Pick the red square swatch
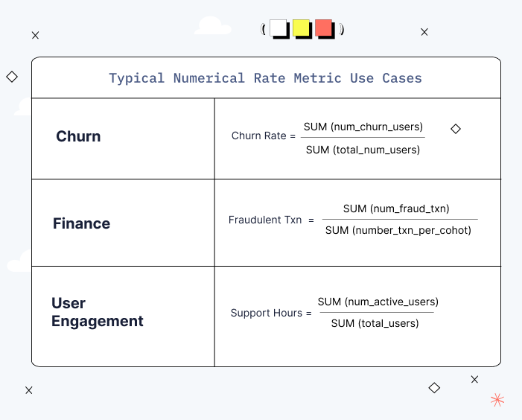This screenshot has height=420, width=522. tap(323, 29)
